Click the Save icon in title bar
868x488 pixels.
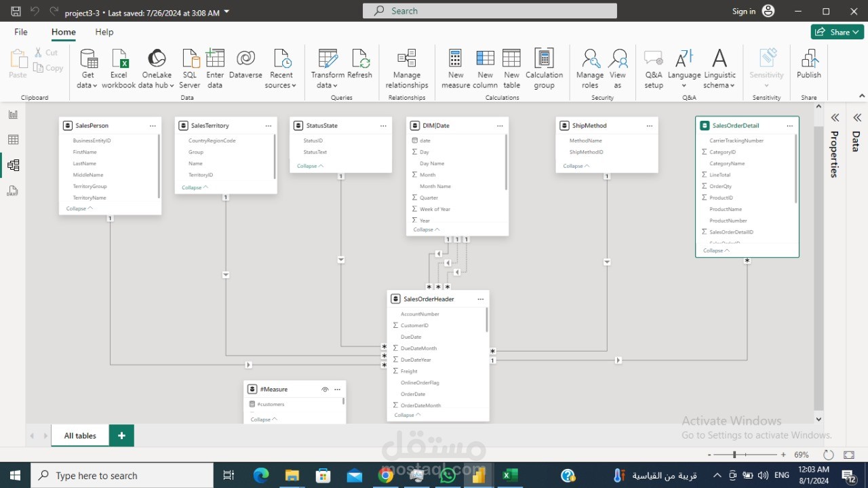pos(16,12)
